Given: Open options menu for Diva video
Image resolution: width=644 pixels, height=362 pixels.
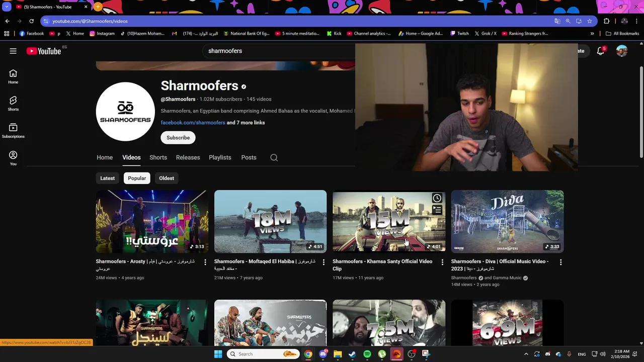Looking at the screenshot, I should click(x=560, y=262).
